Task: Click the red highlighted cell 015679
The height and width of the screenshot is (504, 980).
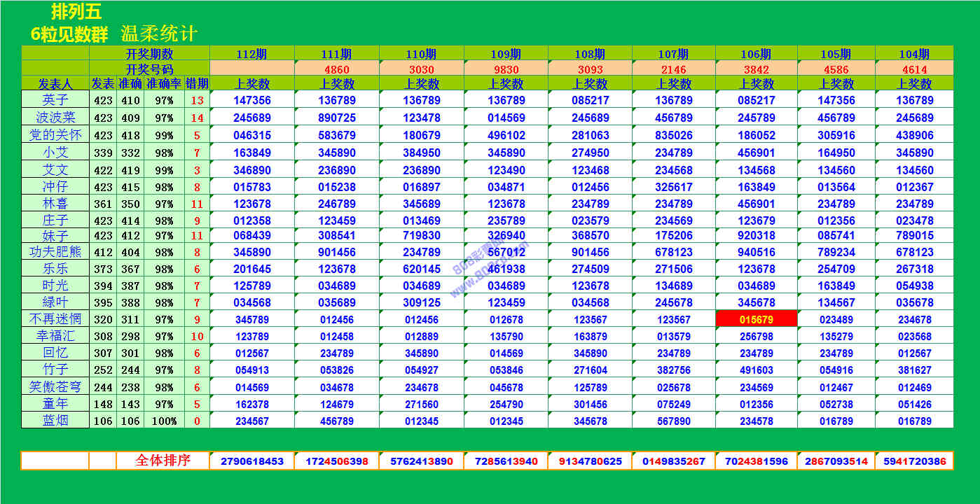Action: click(x=756, y=319)
